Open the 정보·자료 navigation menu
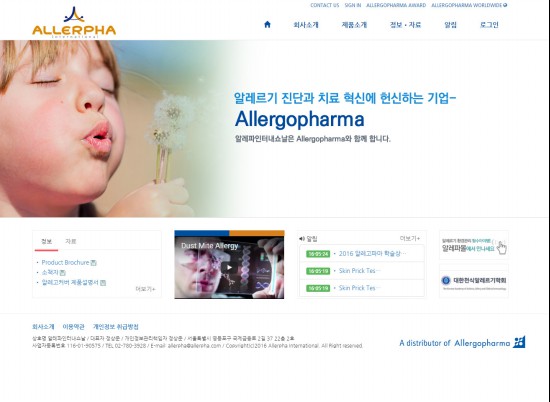 405,25
